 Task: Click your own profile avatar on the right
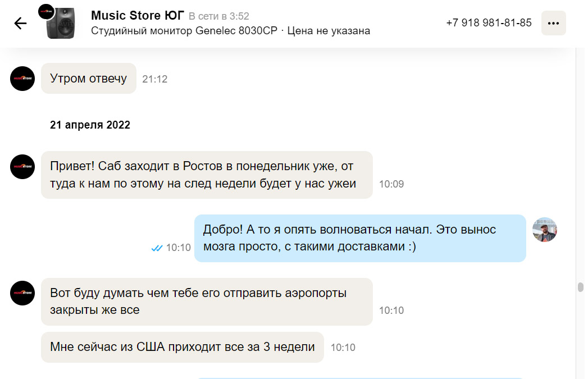[x=544, y=230]
